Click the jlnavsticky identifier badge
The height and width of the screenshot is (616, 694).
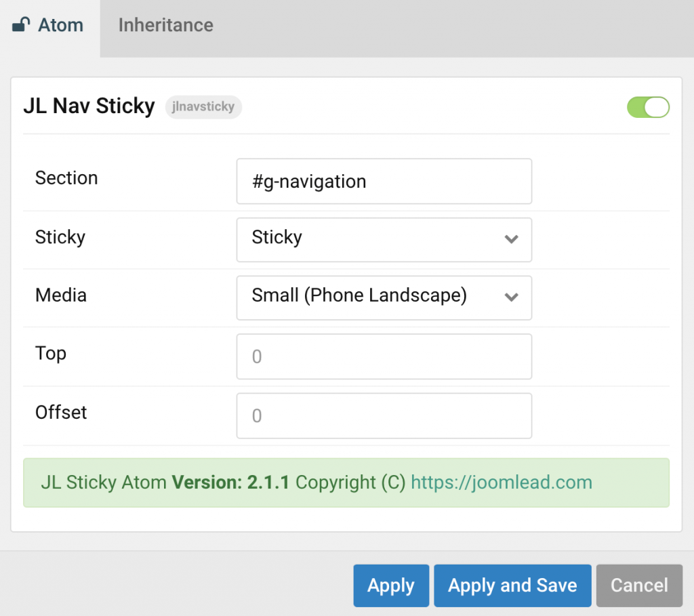(x=203, y=107)
